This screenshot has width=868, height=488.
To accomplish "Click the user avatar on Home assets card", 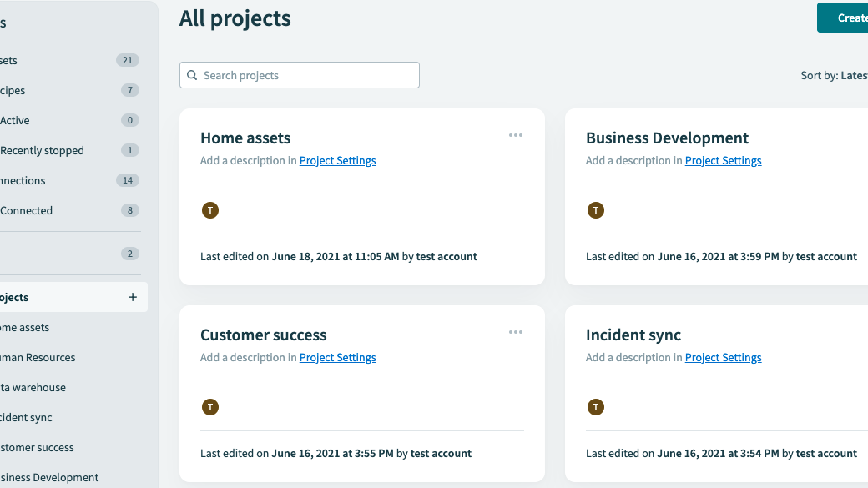I will pos(210,210).
